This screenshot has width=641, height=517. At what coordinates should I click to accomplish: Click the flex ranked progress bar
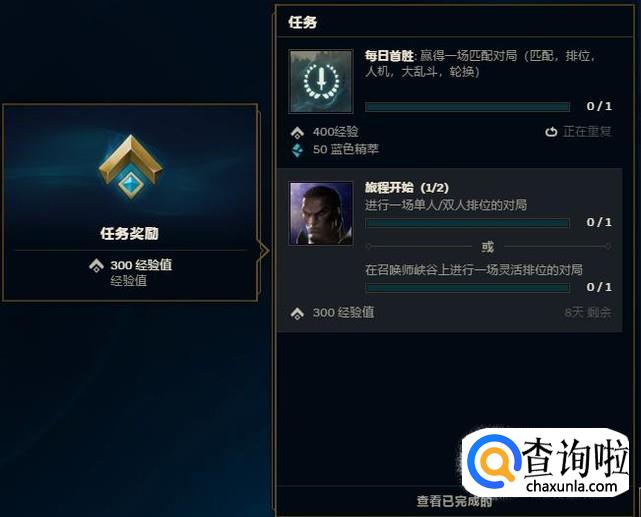pyautogui.click(x=467, y=288)
